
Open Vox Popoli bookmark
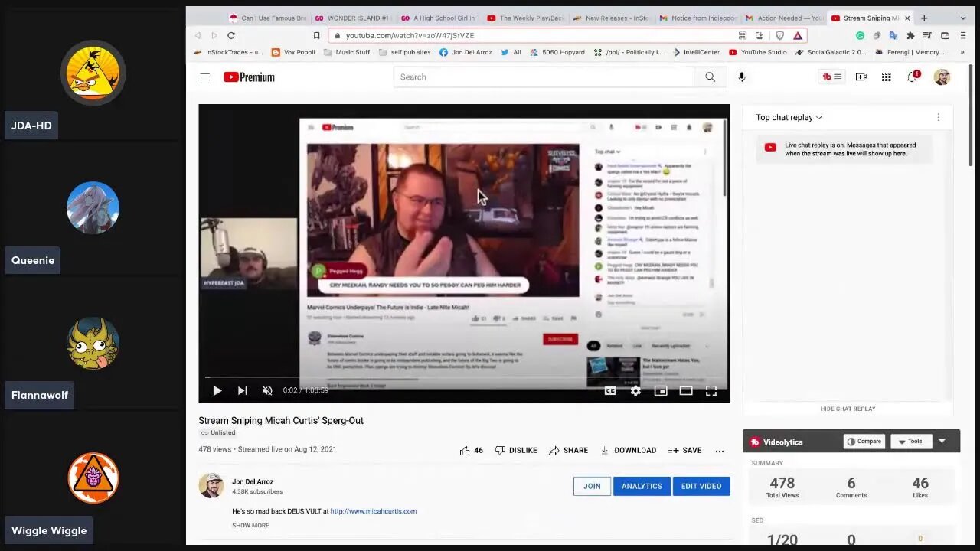(x=293, y=52)
